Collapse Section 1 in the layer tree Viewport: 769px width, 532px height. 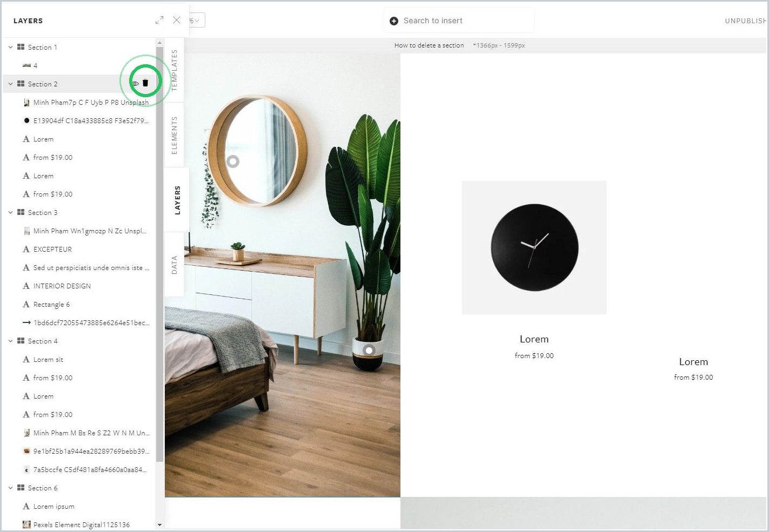click(10, 47)
